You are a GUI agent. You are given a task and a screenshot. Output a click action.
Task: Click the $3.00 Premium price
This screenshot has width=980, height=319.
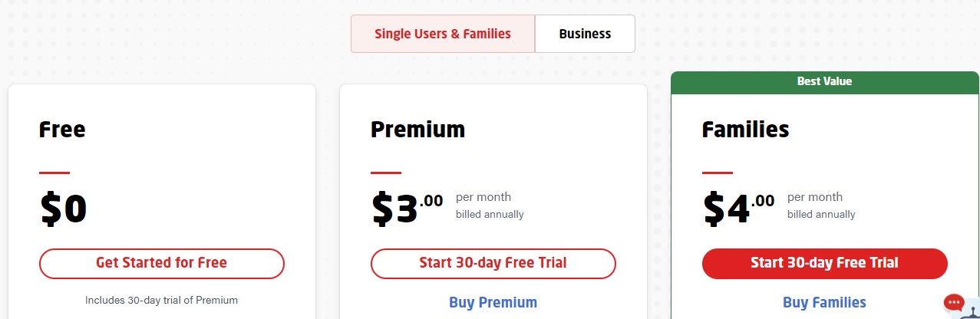(x=407, y=209)
